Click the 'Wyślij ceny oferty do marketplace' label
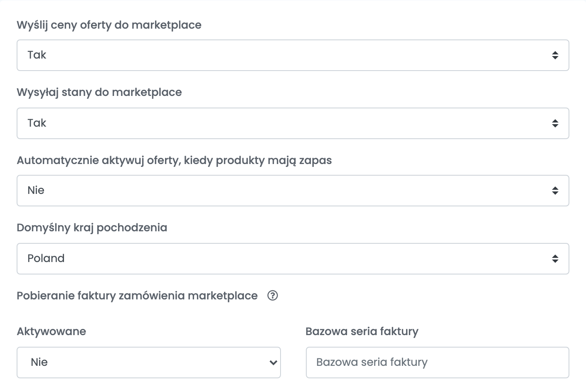Image resolution: width=586 pixels, height=392 pixels. coord(109,25)
